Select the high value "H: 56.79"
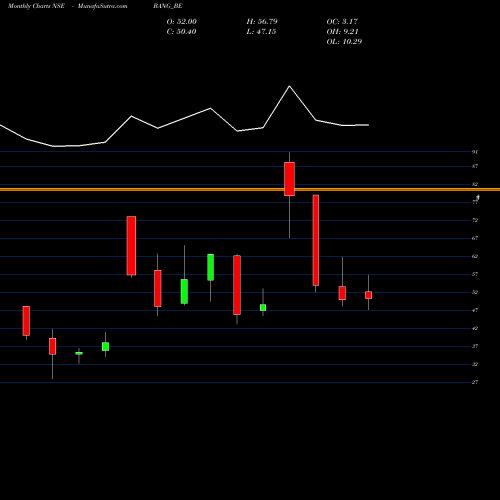Image resolution: width=500 pixels, height=500 pixels. coord(262,22)
